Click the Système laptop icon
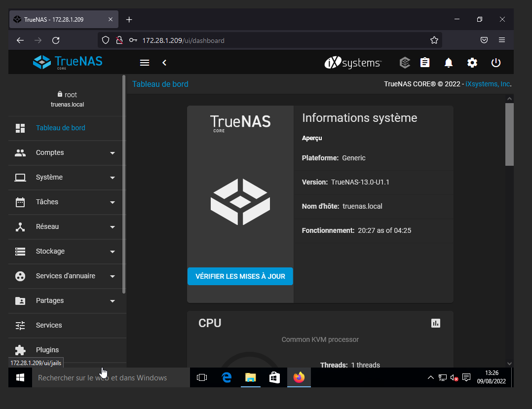Viewport: 532px width, 409px height. [x=20, y=178]
